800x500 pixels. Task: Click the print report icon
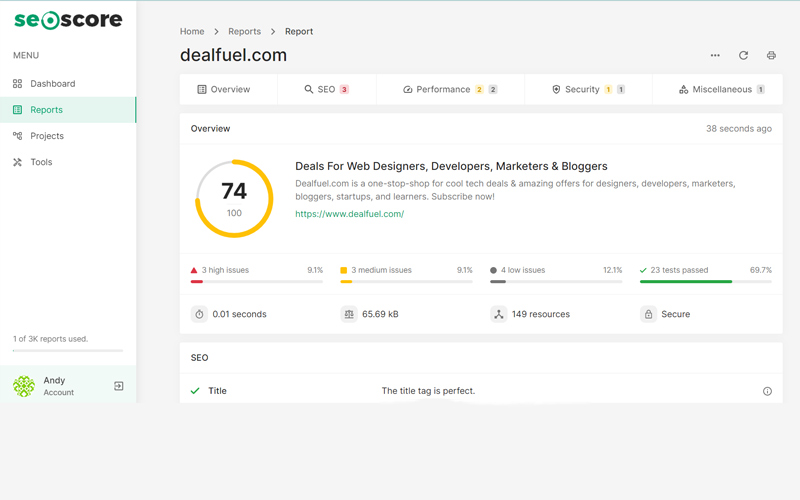771,55
